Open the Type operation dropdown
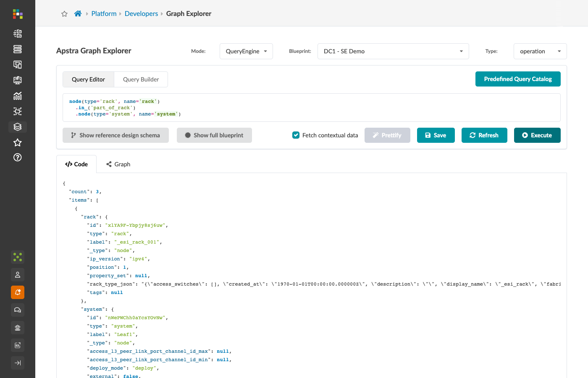This screenshot has width=588, height=378. (540, 51)
